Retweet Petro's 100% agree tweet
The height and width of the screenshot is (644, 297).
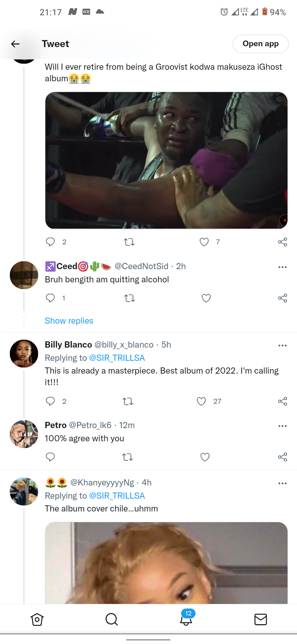coord(128,457)
